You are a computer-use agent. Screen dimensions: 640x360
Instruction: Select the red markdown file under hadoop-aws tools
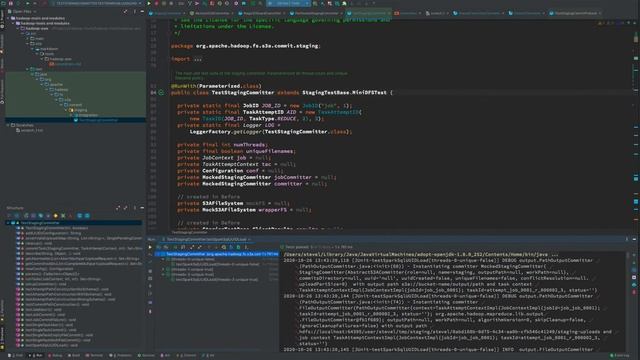coord(65,64)
